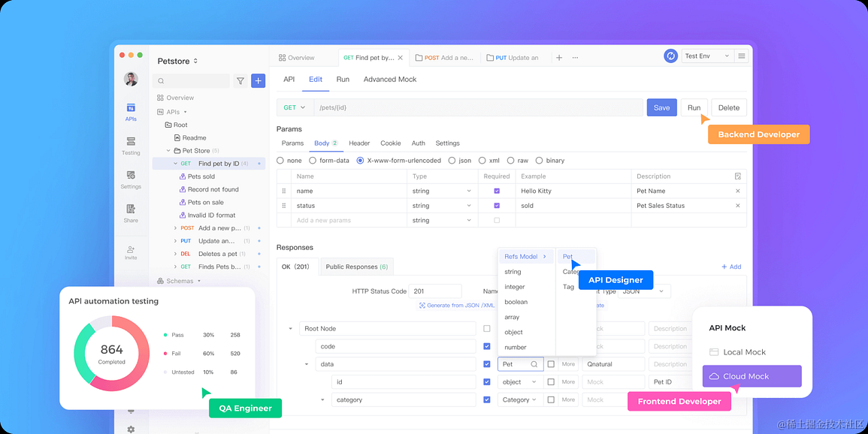Switch to the Advanced Mock tab
868x434 pixels.
(x=389, y=79)
